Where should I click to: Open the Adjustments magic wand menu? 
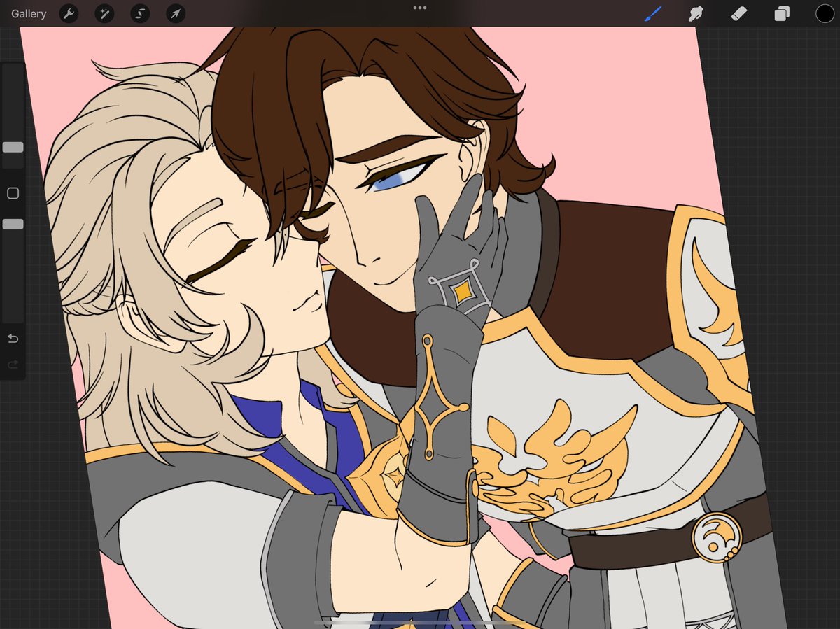pyautogui.click(x=104, y=13)
